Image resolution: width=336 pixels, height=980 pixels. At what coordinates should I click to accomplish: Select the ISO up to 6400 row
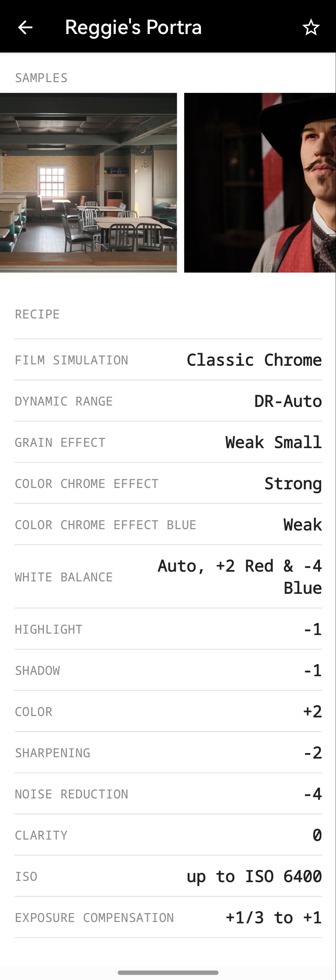(168, 877)
